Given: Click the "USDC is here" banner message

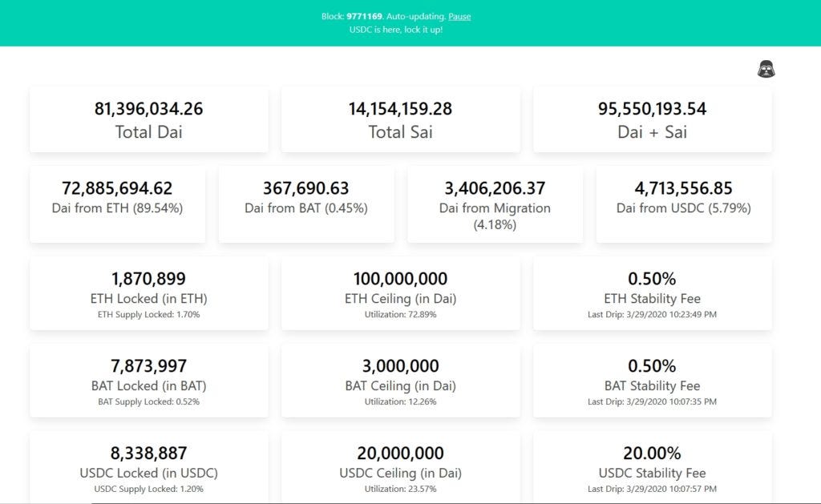Looking at the screenshot, I should click(395, 30).
